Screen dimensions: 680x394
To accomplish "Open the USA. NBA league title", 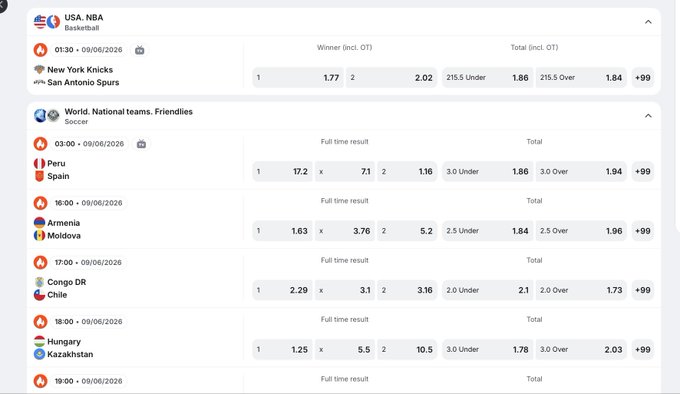I will pos(84,18).
